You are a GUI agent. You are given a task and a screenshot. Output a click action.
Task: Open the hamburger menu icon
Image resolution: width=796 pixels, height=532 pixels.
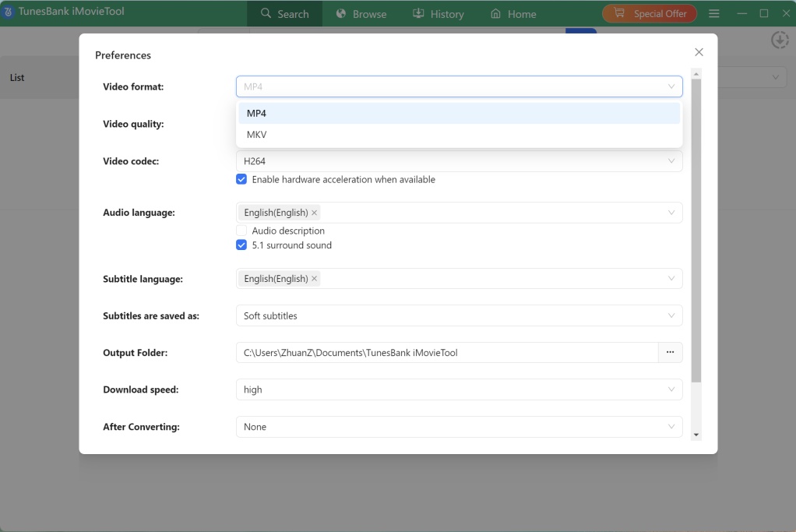pyautogui.click(x=714, y=13)
